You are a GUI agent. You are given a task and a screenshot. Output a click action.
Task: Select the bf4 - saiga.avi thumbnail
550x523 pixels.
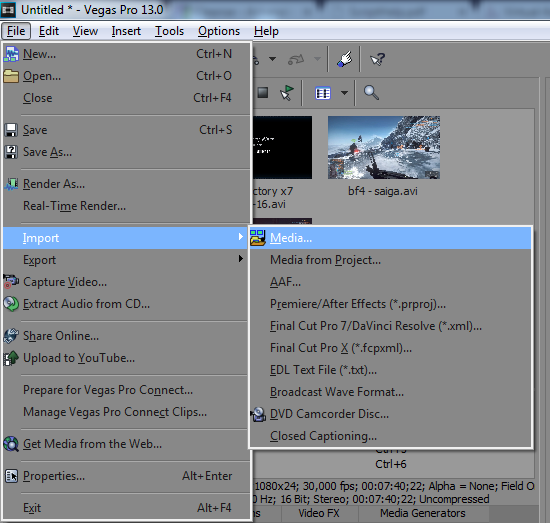pos(384,148)
